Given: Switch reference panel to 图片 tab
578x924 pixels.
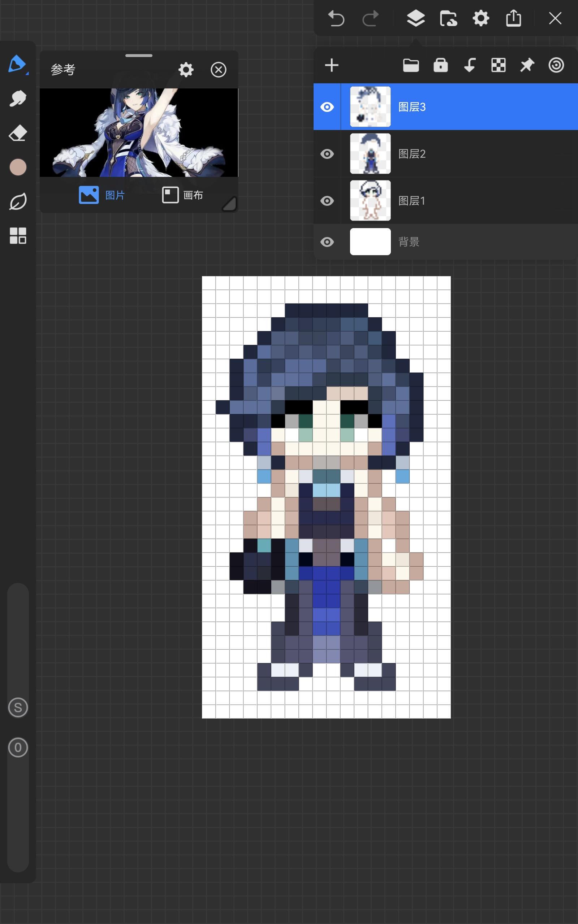Looking at the screenshot, I should click(x=102, y=195).
